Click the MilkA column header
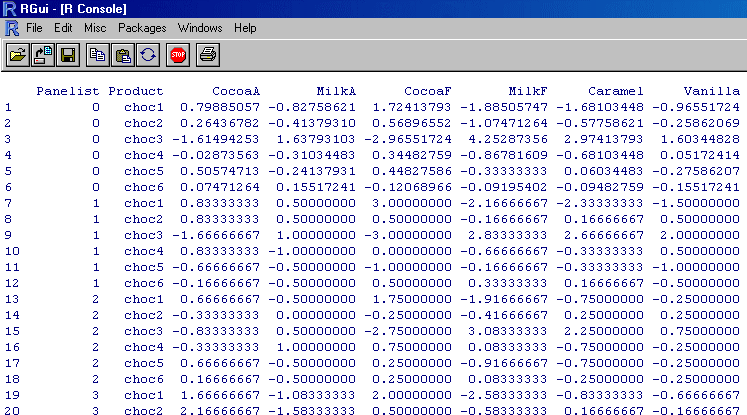Screen dimensions: 747x415 pos(336,91)
